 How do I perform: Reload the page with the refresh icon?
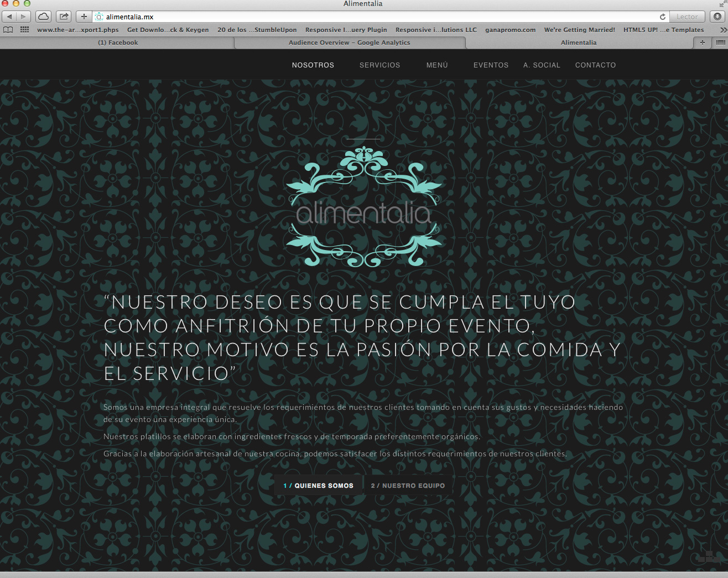[663, 17]
